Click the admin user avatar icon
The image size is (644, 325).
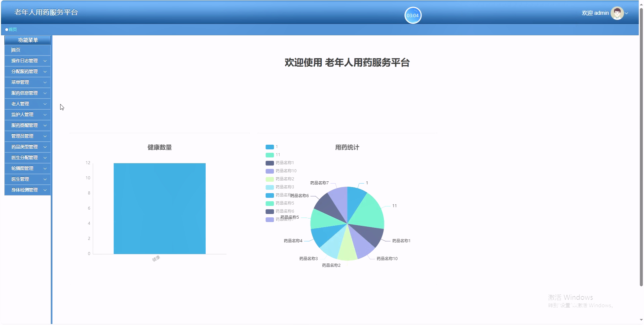[x=617, y=13]
